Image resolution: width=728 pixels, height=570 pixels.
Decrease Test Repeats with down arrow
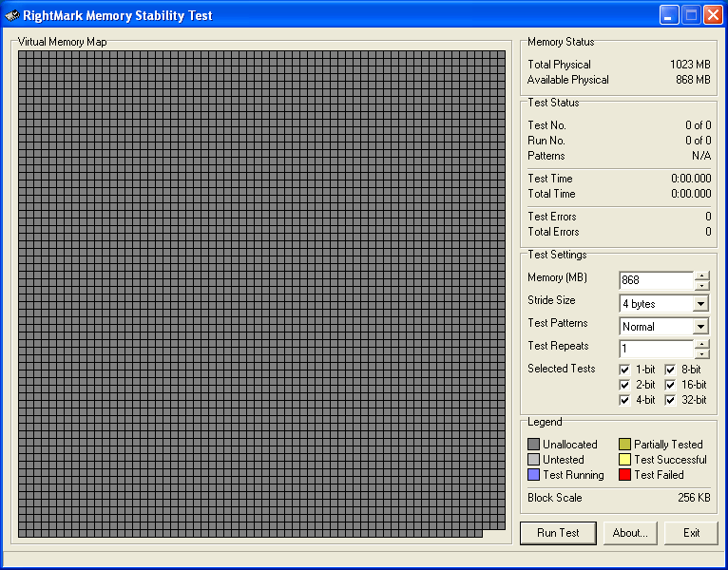point(702,353)
